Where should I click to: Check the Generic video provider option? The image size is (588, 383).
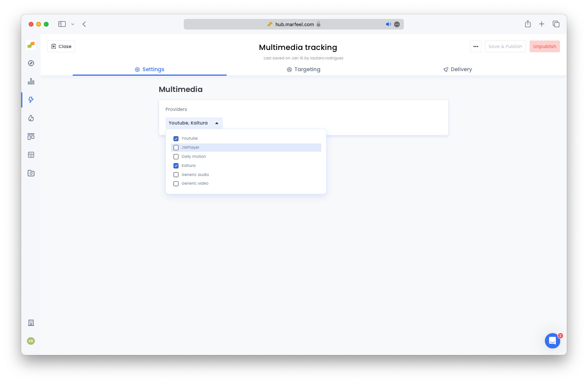[x=176, y=184]
